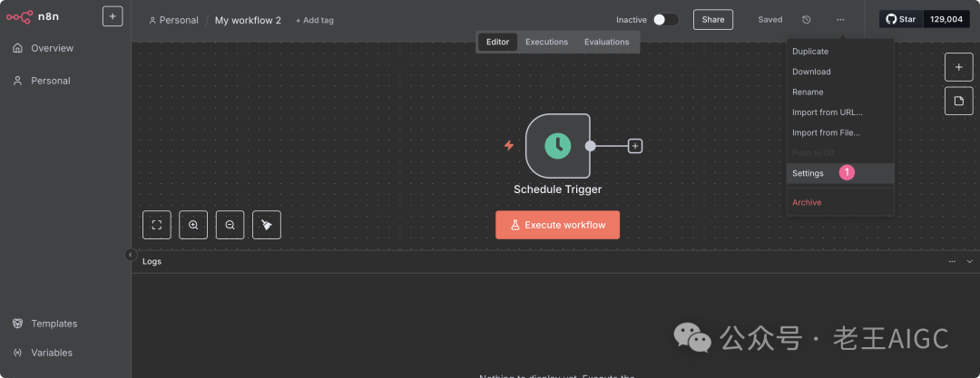Click the plus connector after Schedule Trigger
Screen dimensions: 980x378
(635, 146)
